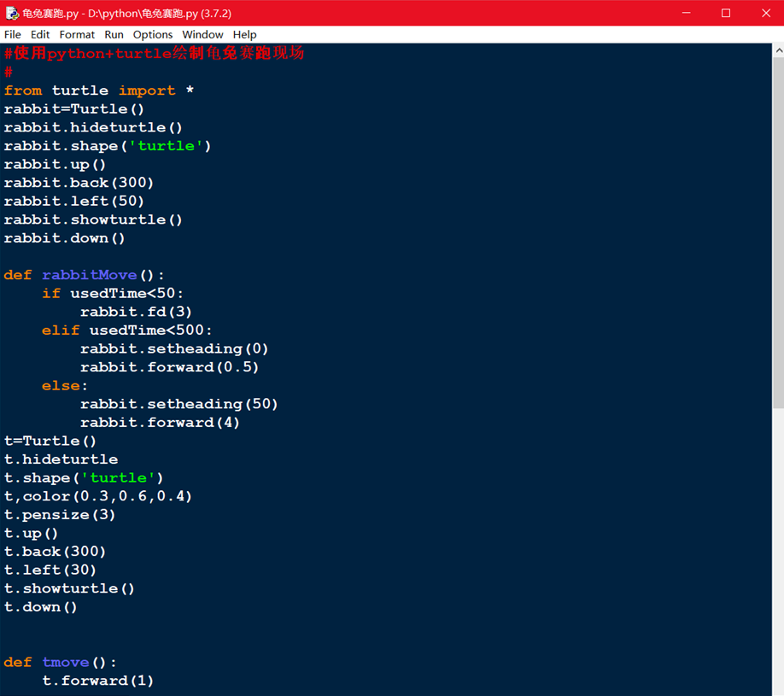
Task: Click the 't.pensize(3)' line
Action: point(60,515)
